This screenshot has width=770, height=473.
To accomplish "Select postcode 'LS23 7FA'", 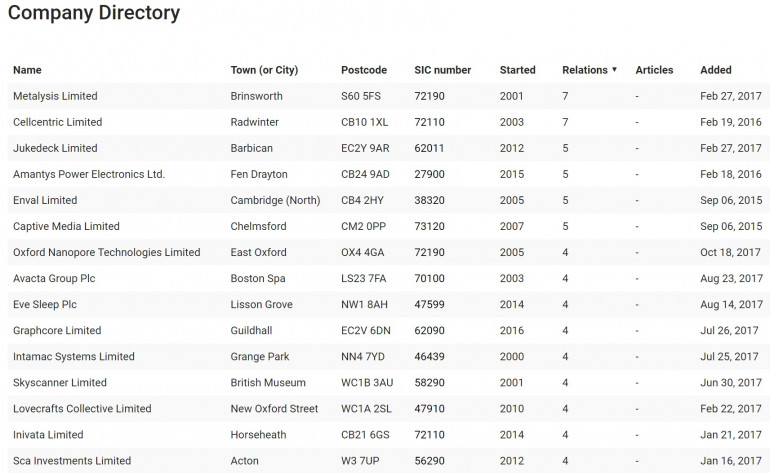I will (363, 278).
